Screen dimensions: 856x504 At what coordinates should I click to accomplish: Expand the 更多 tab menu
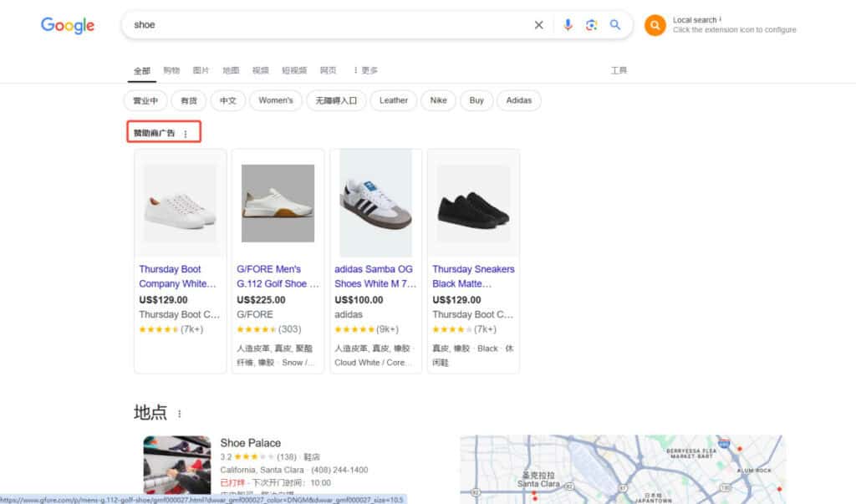pos(365,70)
